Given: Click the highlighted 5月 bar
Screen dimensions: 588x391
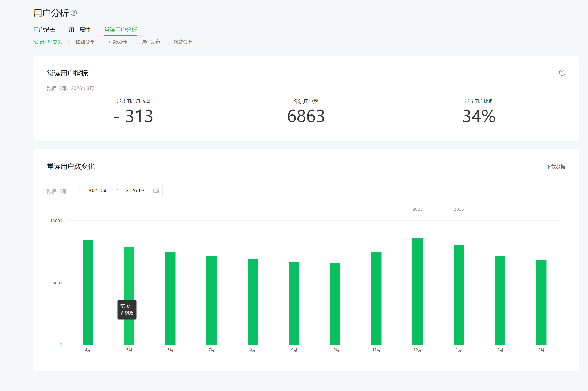Looking at the screenshot, I should point(129,274).
